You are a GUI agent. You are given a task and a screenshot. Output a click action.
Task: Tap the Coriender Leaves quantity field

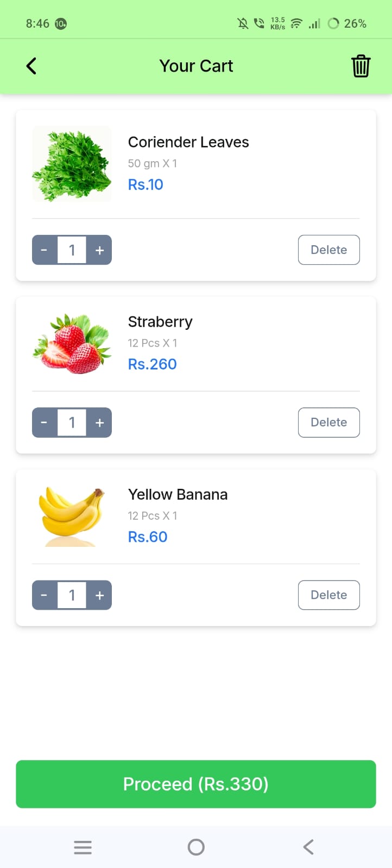click(72, 250)
